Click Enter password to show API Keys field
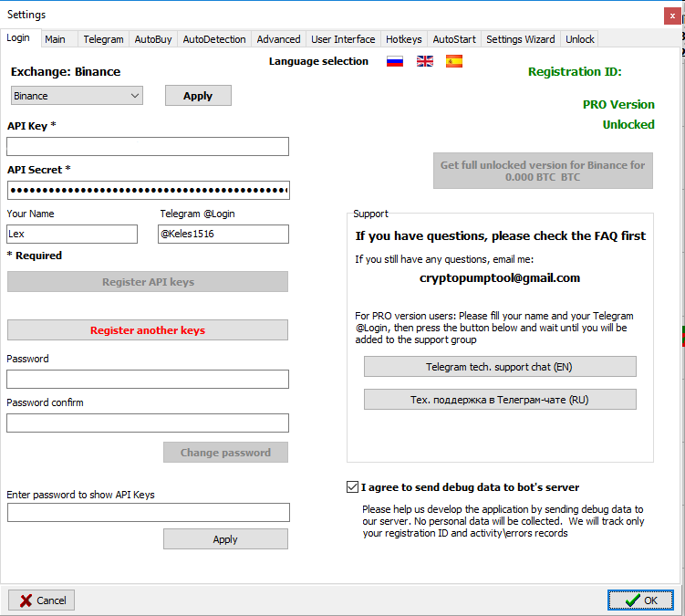The width and height of the screenshot is (685, 616). (x=148, y=512)
